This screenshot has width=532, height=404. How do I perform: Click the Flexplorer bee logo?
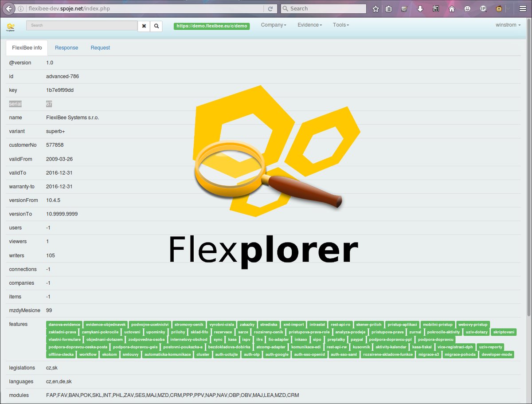pos(11,26)
